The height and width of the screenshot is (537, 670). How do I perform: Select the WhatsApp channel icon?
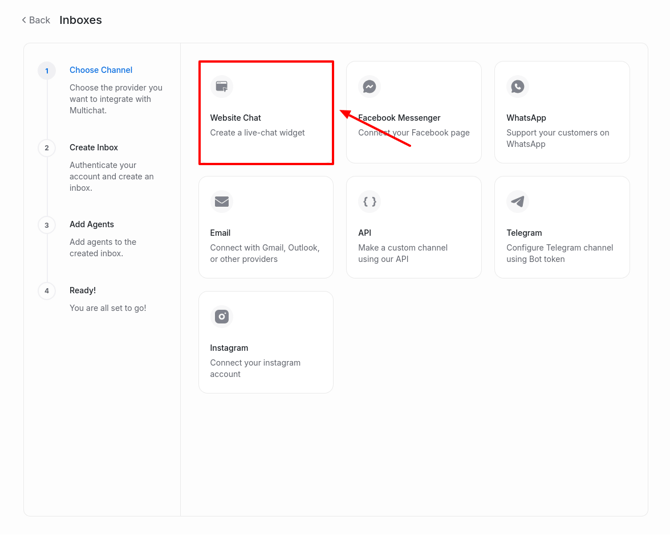(x=518, y=87)
